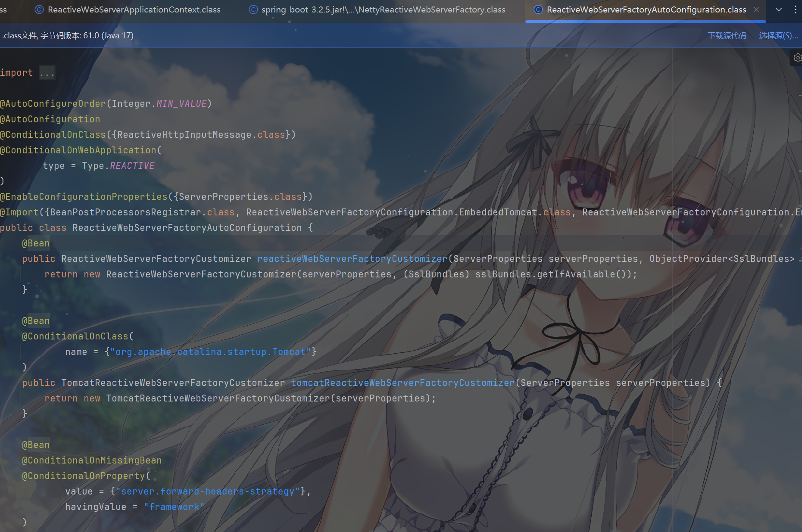Close the ReactiveWebServerFactoryAutoConfiguration.class tab

coord(756,9)
